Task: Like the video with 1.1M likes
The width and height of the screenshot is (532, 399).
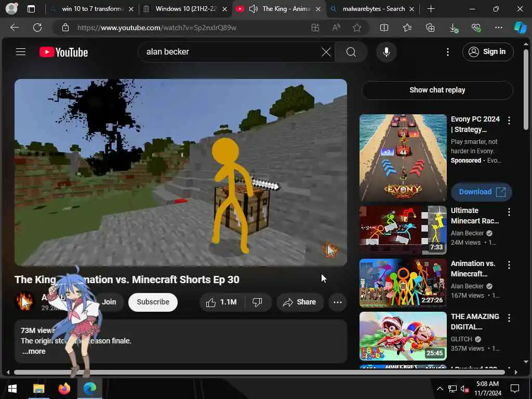Action: (222, 302)
